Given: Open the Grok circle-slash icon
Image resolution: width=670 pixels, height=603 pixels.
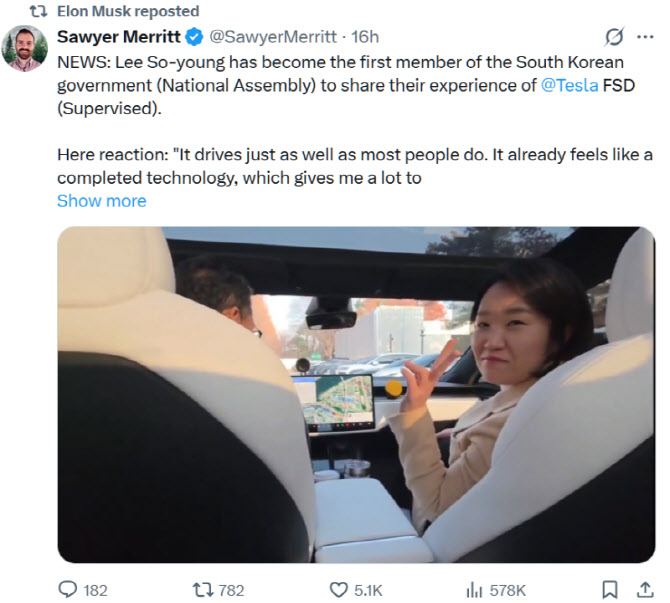Looking at the screenshot, I should click(x=615, y=37).
